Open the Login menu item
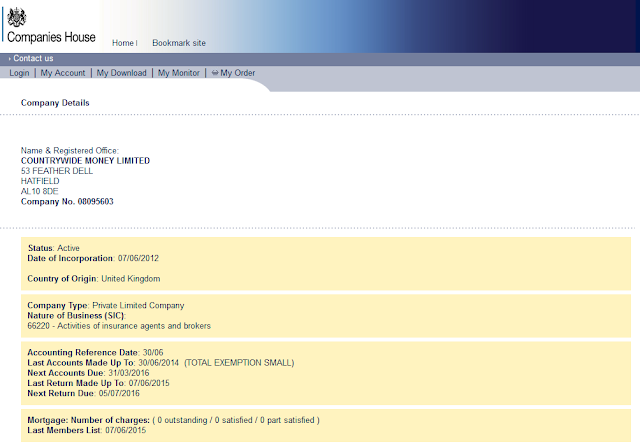This screenshot has width=640, height=444. pyautogui.click(x=19, y=73)
